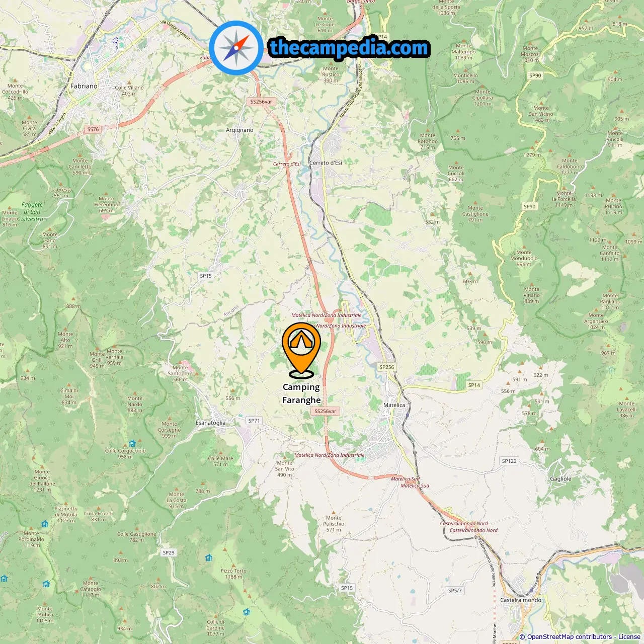This screenshot has height=644, width=644.
Task: Click the License link
Action: 629,637
